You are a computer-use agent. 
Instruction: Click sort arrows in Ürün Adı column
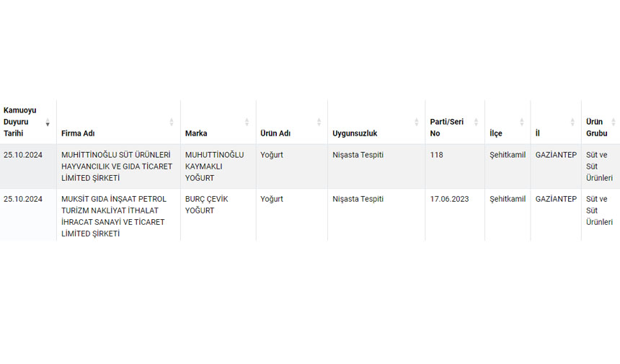click(x=319, y=122)
